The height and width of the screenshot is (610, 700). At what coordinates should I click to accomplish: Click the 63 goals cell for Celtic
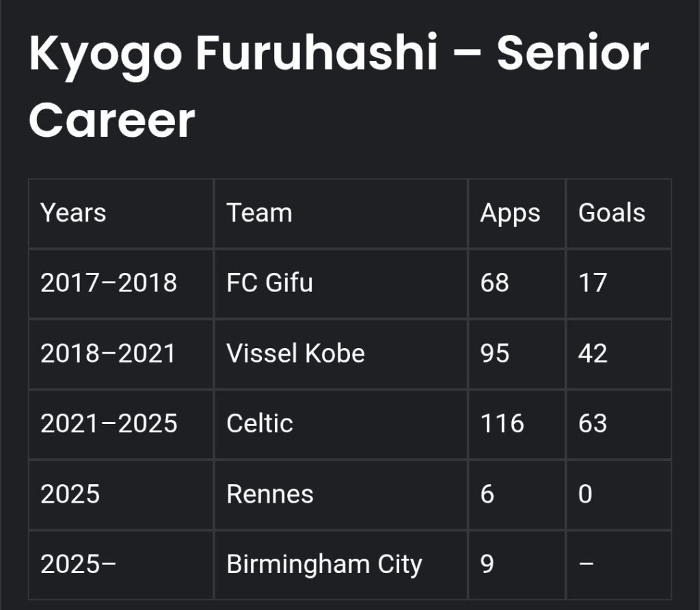[619, 424]
